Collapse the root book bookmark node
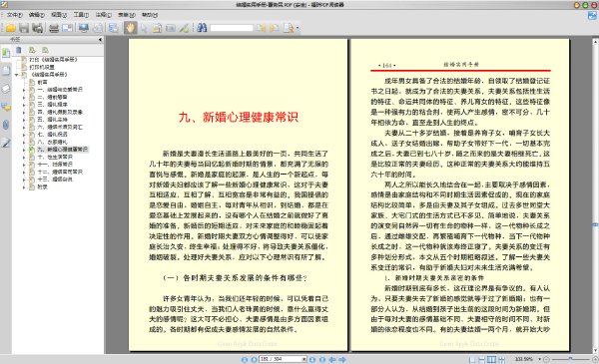 (x=16, y=75)
